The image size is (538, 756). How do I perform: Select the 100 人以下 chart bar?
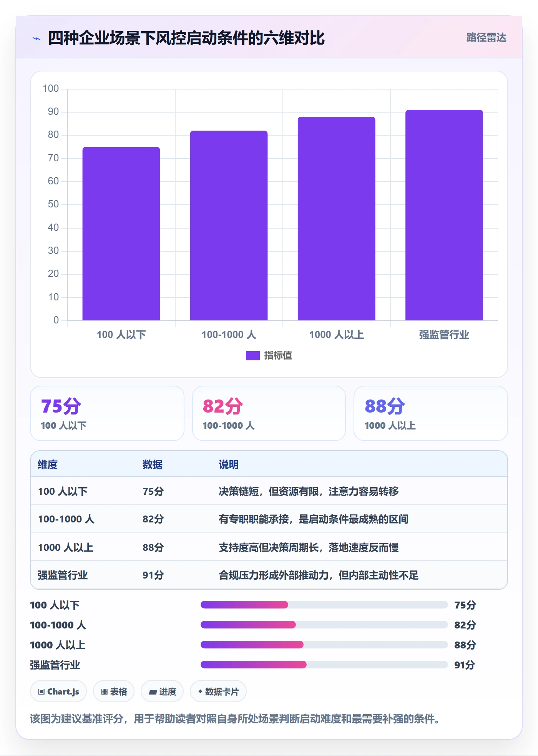(121, 234)
